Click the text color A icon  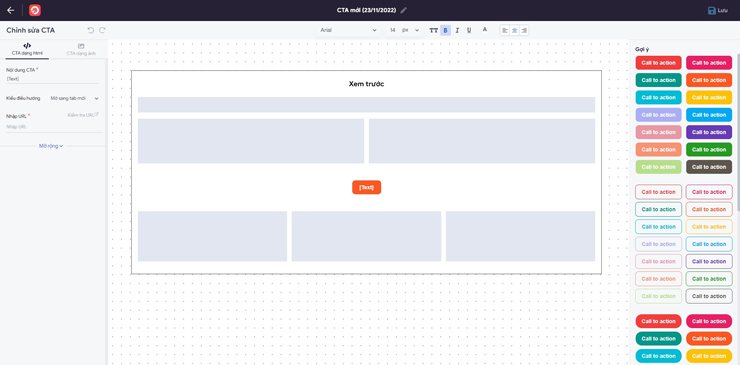(485, 30)
